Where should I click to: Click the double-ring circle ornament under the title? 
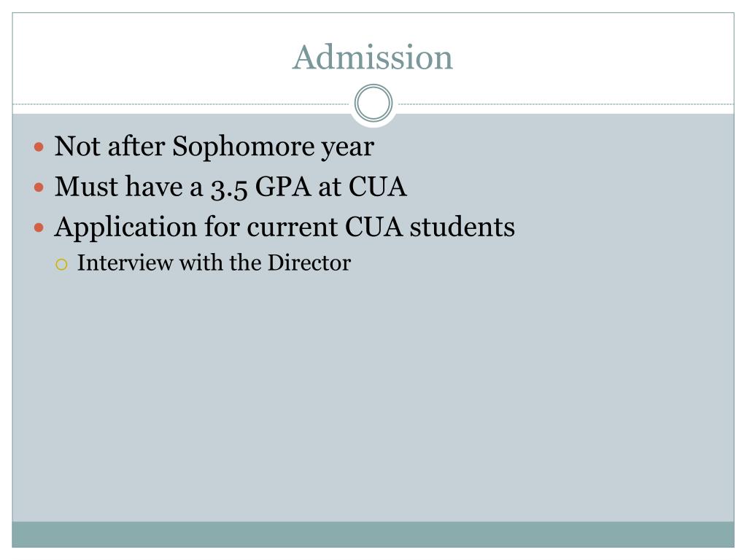coord(373,103)
